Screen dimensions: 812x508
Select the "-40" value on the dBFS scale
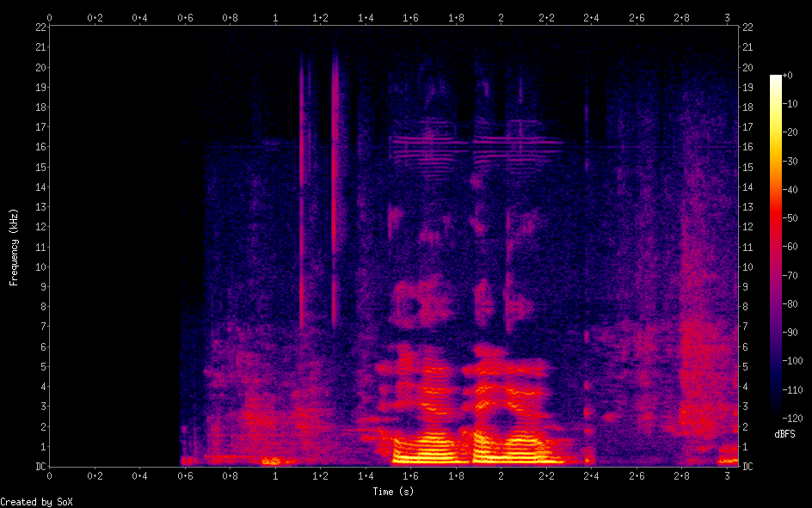[790, 190]
